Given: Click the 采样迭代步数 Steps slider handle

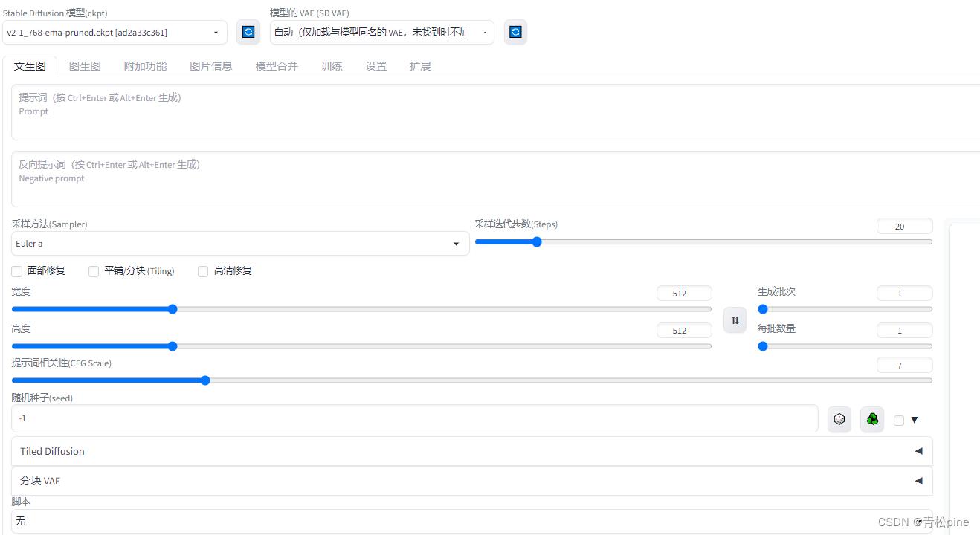Looking at the screenshot, I should tap(537, 241).
